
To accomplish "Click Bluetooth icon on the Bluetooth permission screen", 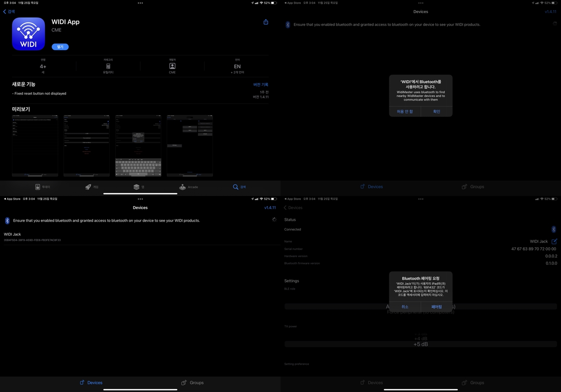I will click(288, 25).
